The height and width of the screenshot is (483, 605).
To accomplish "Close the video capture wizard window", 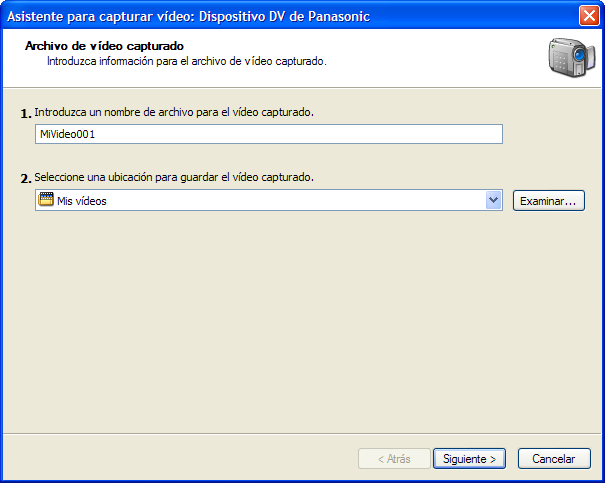I will pyautogui.click(x=589, y=15).
